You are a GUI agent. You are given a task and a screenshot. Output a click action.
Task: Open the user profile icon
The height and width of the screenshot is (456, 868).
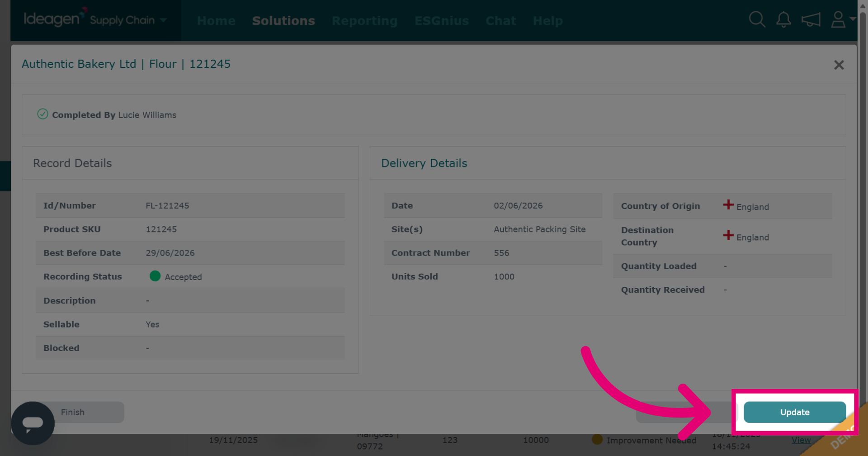point(838,20)
